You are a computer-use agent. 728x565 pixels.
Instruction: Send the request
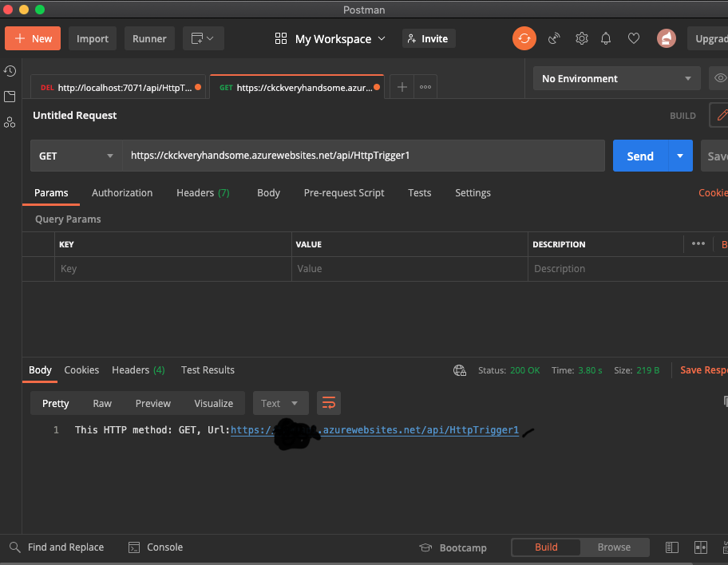pyautogui.click(x=640, y=156)
